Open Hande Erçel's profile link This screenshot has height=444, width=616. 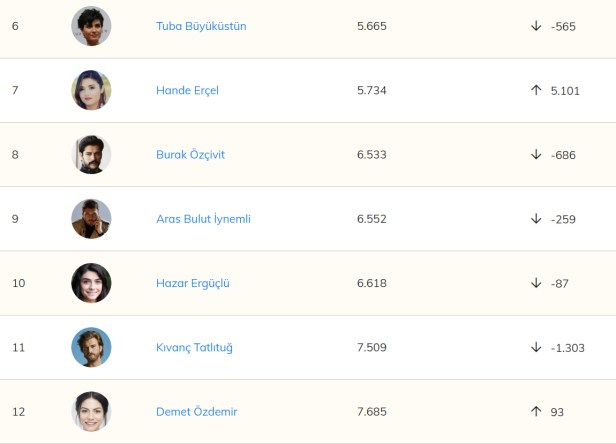click(187, 90)
